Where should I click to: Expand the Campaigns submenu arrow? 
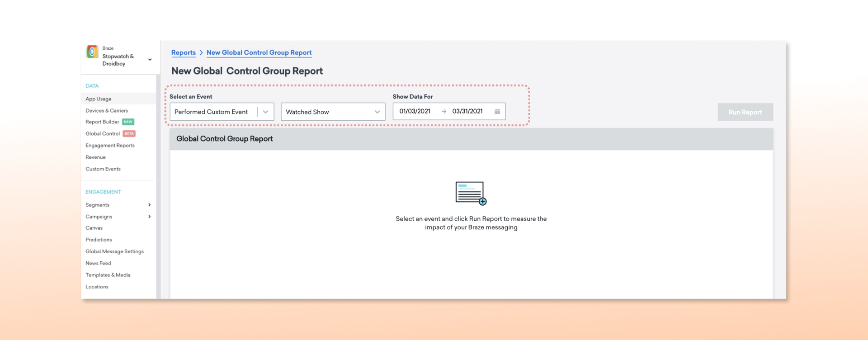[149, 217]
